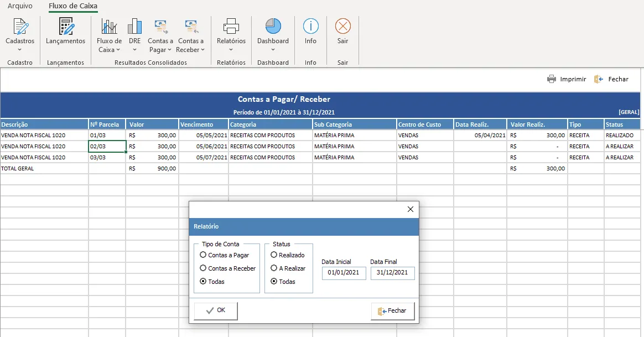The image size is (644, 337).
Task: Switch to the Fluxo de Caixa tab
Action: click(x=73, y=6)
